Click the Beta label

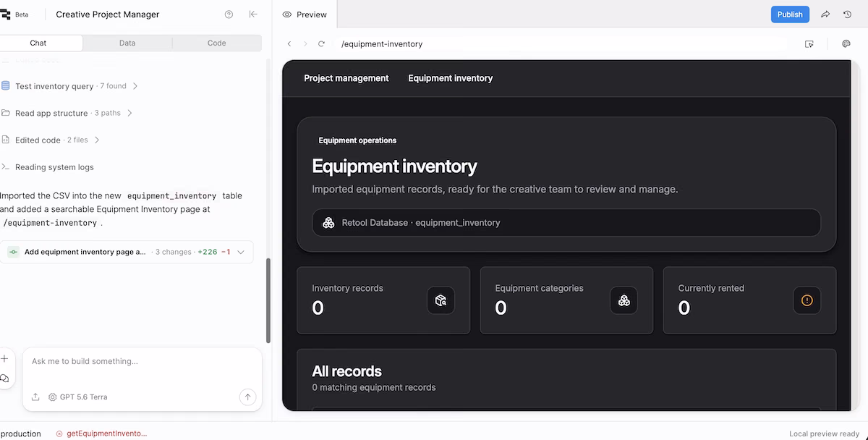[x=22, y=14]
